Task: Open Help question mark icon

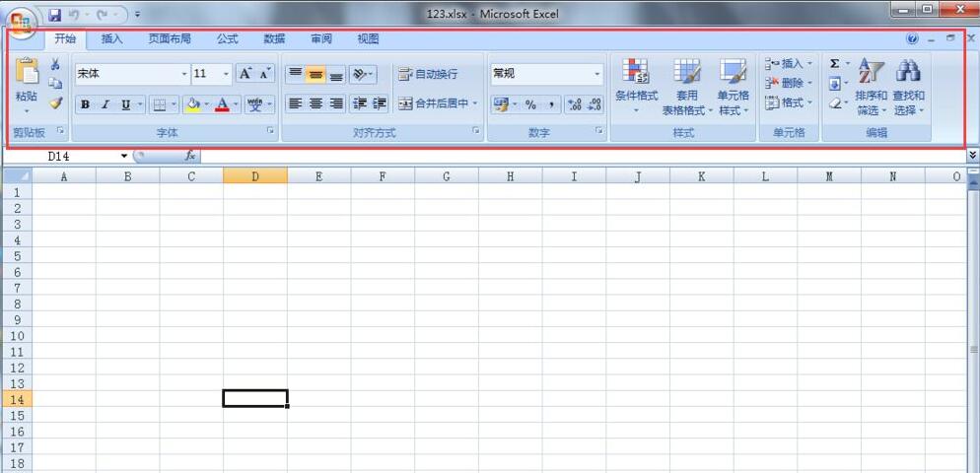Action: 912,38
